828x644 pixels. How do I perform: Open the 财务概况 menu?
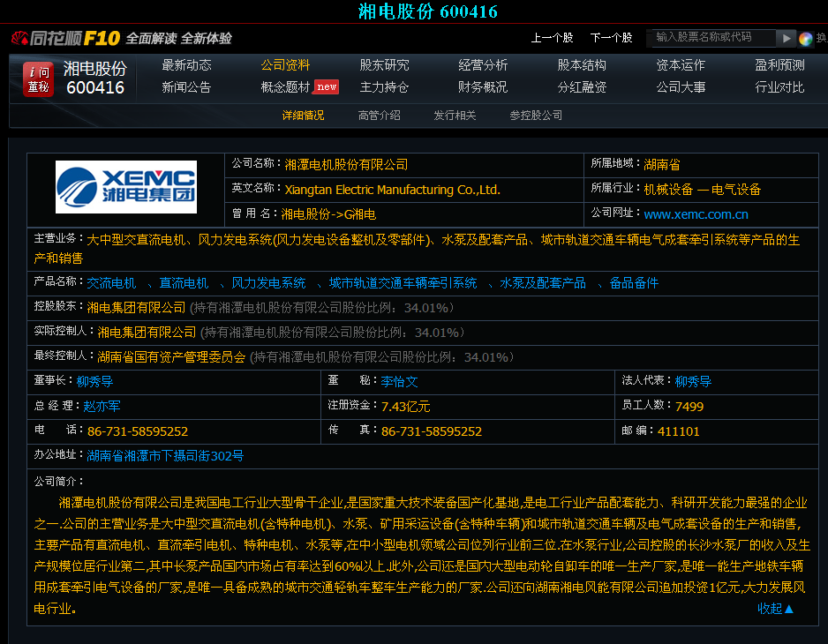point(483,87)
